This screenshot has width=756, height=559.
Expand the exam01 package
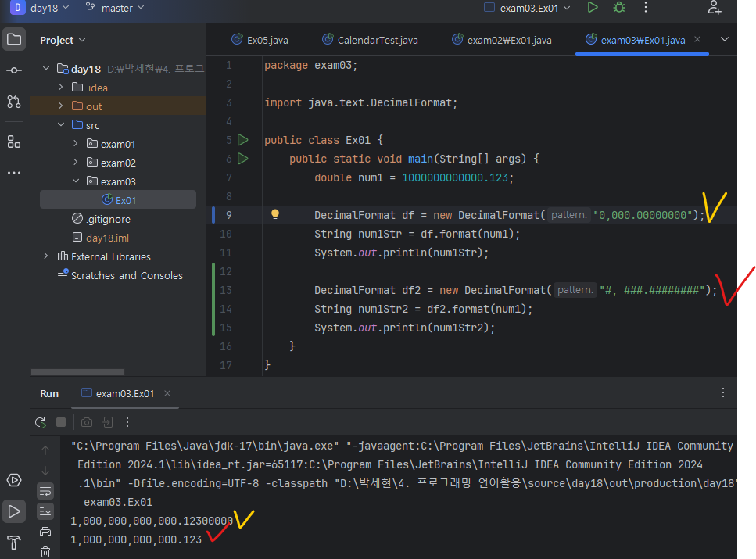coord(76,144)
